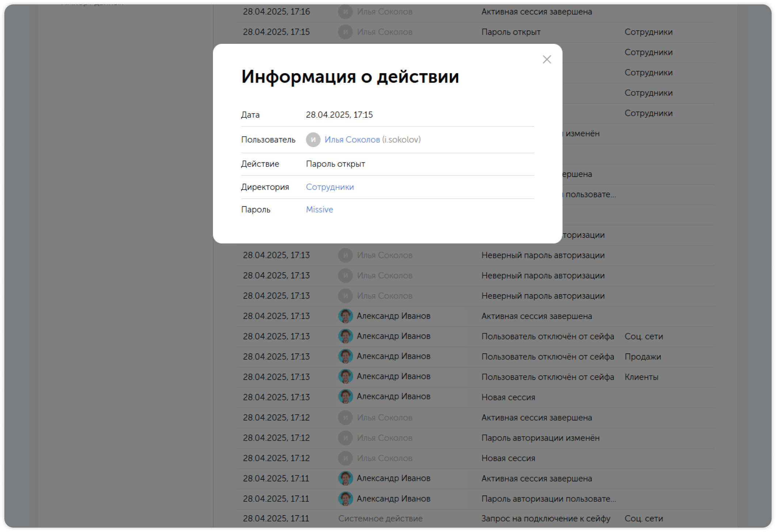
Task: Click the avatar on the Продажи disconnect row
Action: pos(345,356)
